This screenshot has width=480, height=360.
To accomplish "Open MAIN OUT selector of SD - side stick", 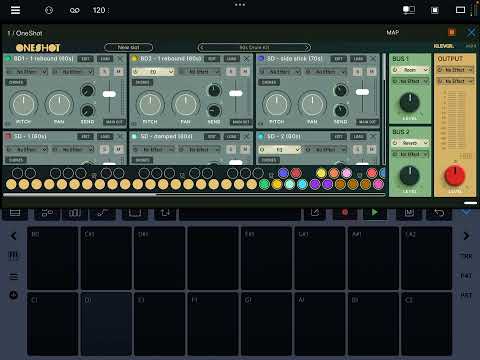I will pos(367,122).
